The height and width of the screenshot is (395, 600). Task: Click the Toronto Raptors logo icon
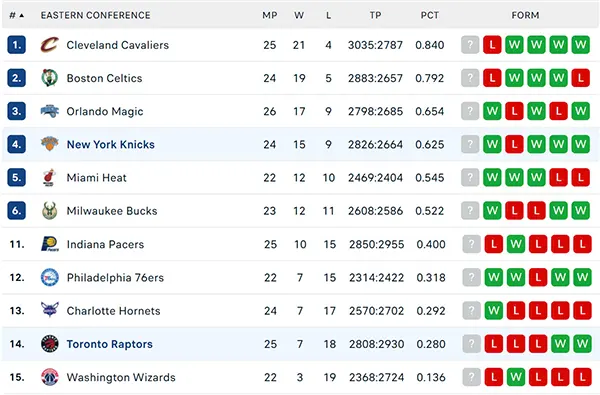click(x=50, y=344)
